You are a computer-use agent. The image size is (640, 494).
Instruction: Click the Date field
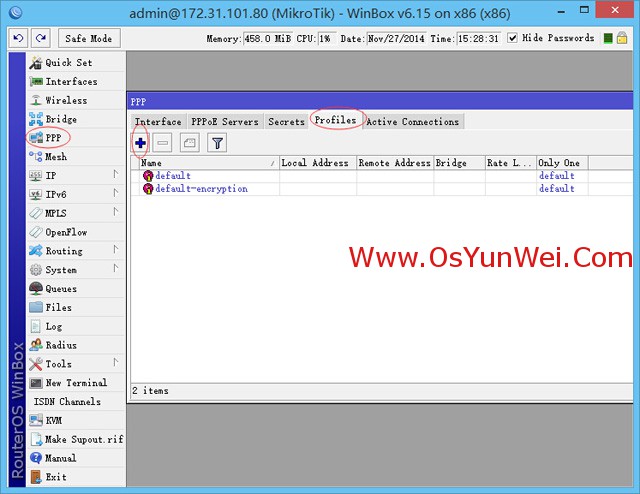tap(396, 39)
